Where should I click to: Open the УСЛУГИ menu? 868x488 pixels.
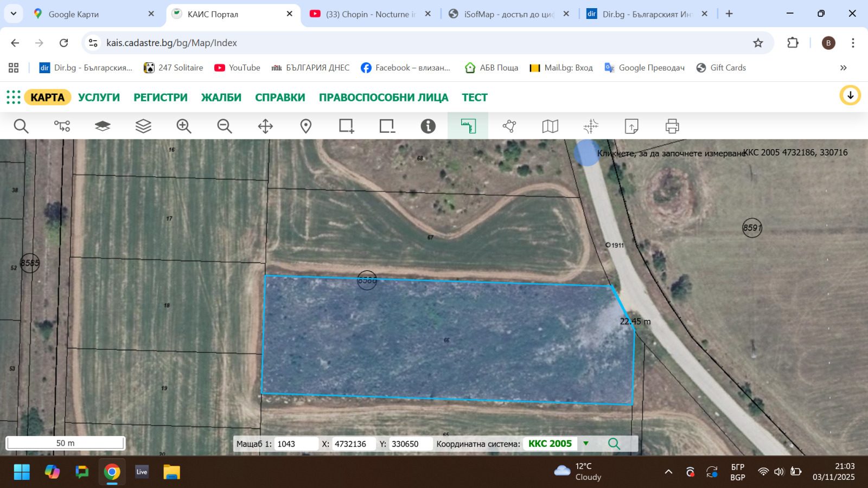coord(99,98)
